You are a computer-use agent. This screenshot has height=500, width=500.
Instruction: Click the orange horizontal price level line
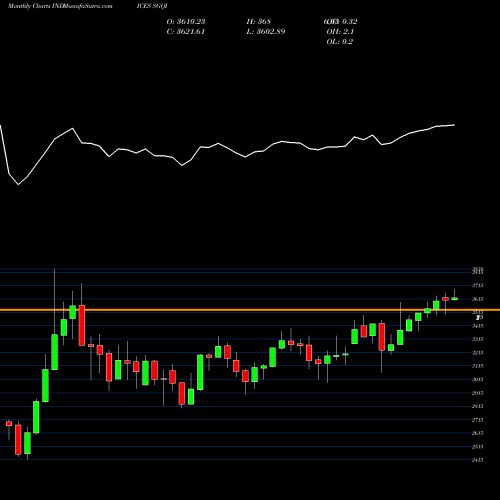tap(250, 310)
